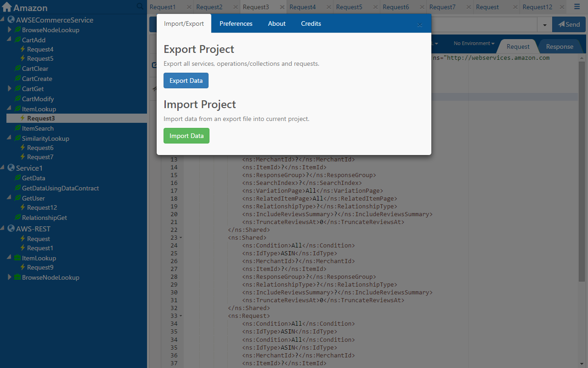Image resolution: width=588 pixels, height=368 pixels.
Task: Open the URL history dropdown beside Send
Action: [x=545, y=24]
